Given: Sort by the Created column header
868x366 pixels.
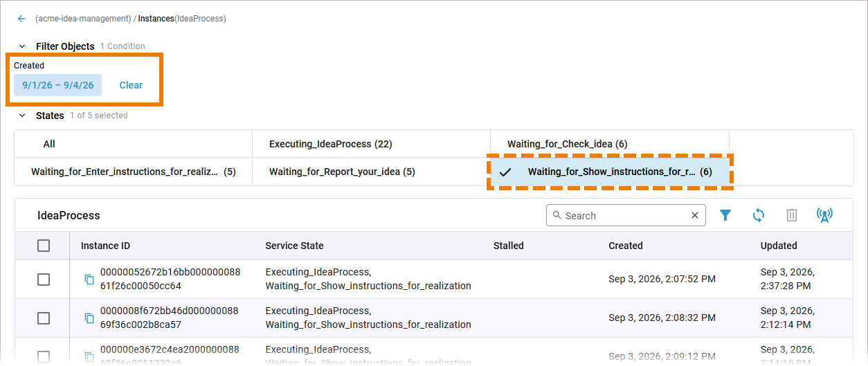Looking at the screenshot, I should 626,246.
